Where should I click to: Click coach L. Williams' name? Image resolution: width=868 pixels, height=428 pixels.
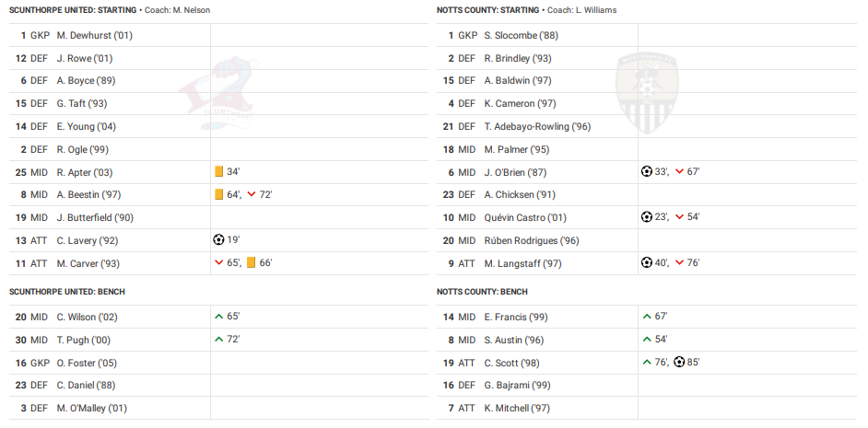coord(595,10)
